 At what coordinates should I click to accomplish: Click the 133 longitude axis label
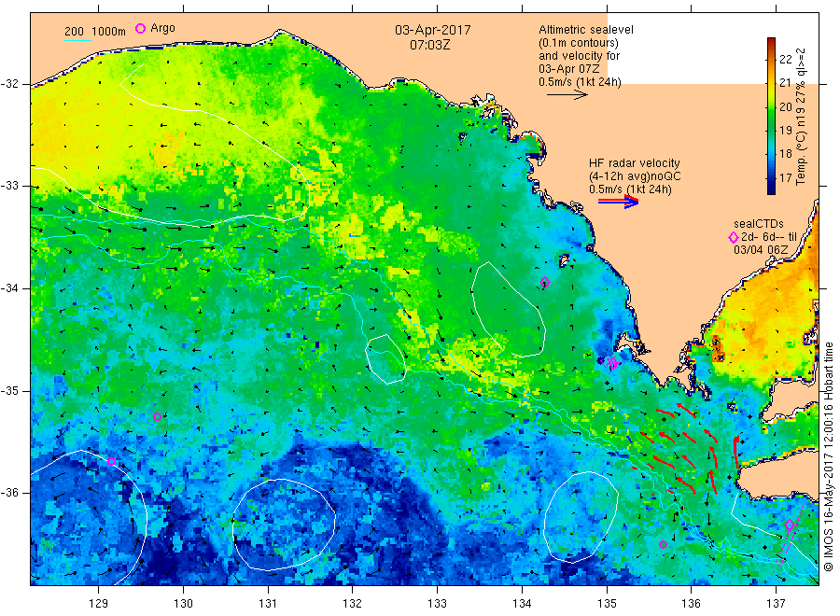click(437, 604)
